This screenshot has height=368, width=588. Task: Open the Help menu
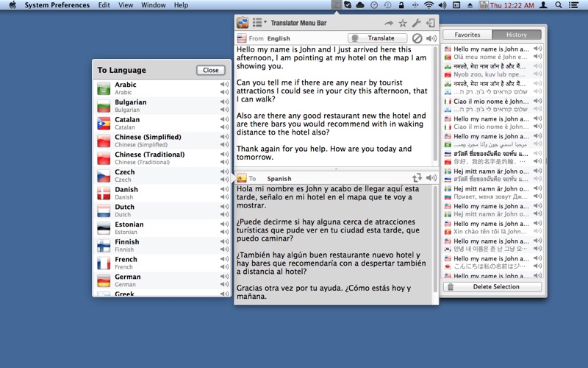coord(181,5)
